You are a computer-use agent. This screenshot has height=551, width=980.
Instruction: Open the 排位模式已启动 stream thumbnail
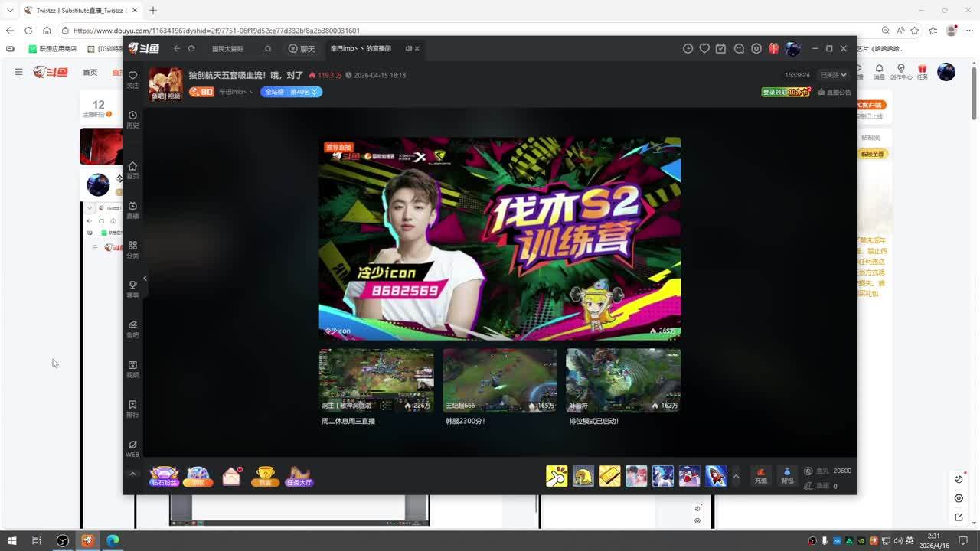tap(623, 380)
